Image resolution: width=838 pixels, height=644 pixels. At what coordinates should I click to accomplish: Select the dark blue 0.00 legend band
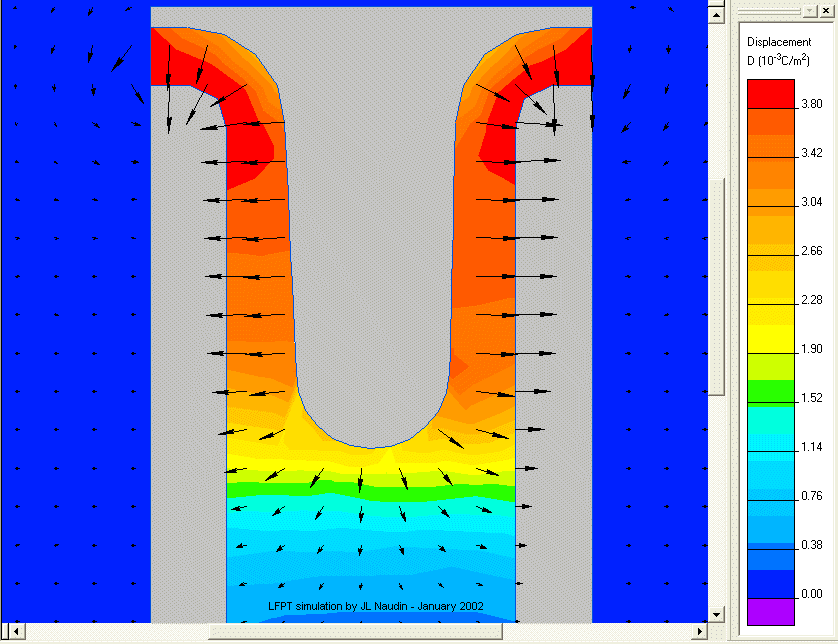[x=771, y=585]
